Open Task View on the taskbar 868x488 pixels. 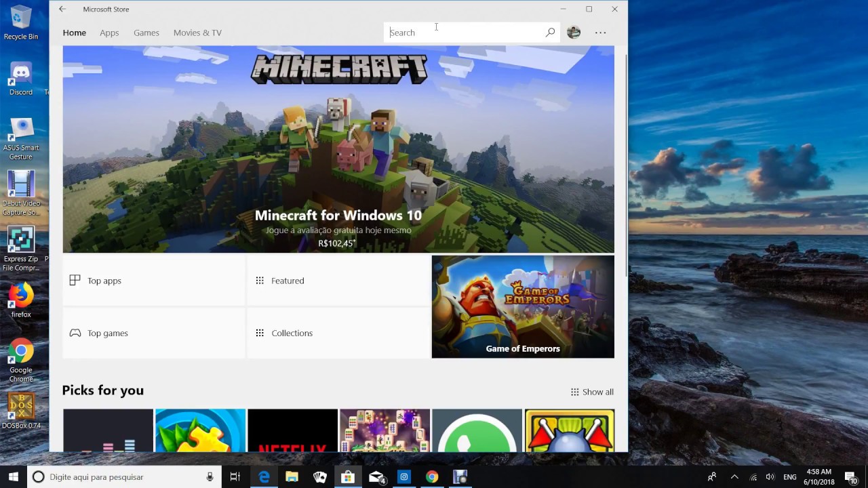235,477
